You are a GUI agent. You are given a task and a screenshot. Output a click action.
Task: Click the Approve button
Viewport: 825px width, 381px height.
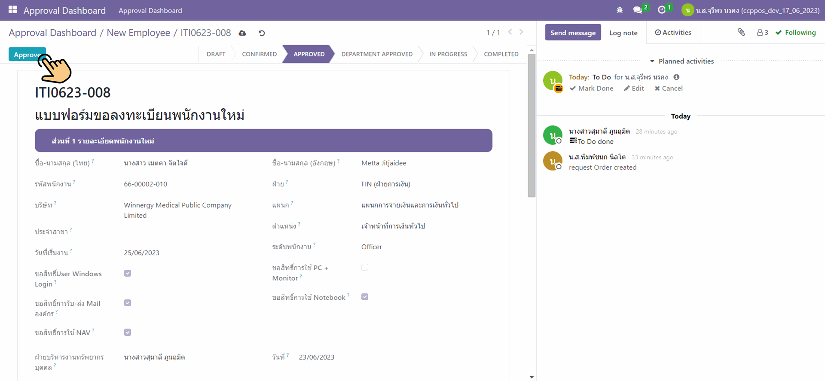(27, 55)
